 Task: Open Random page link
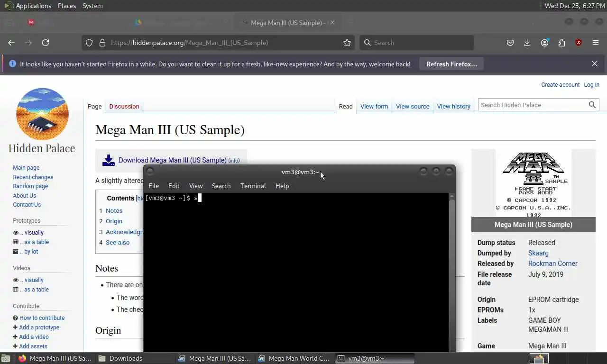[30, 186]
